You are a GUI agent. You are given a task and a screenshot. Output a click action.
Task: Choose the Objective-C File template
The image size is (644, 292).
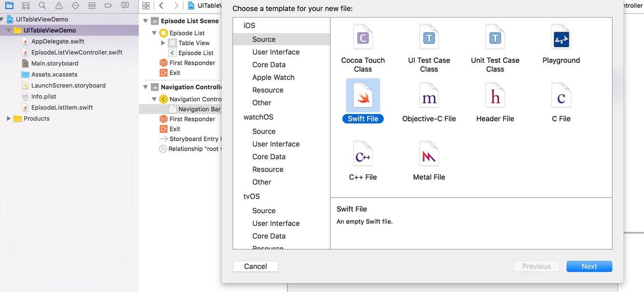(429, 103)
